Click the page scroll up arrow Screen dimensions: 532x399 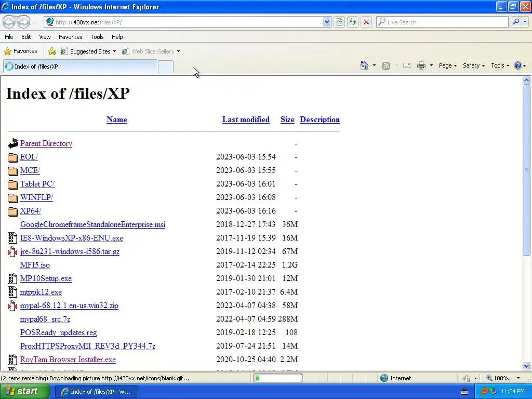pos(527,81)
